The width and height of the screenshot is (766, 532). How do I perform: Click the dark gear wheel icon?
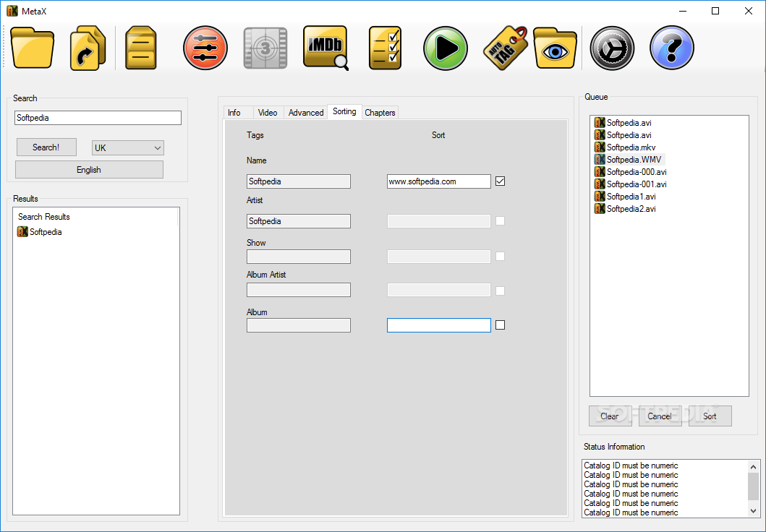(x=612, y=48)
